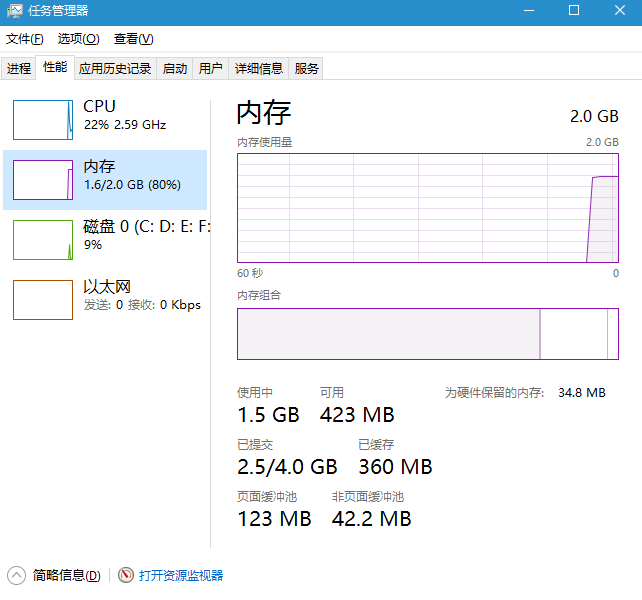
Task: Switch to the 用户 tab
Action: tap(210, 68)
